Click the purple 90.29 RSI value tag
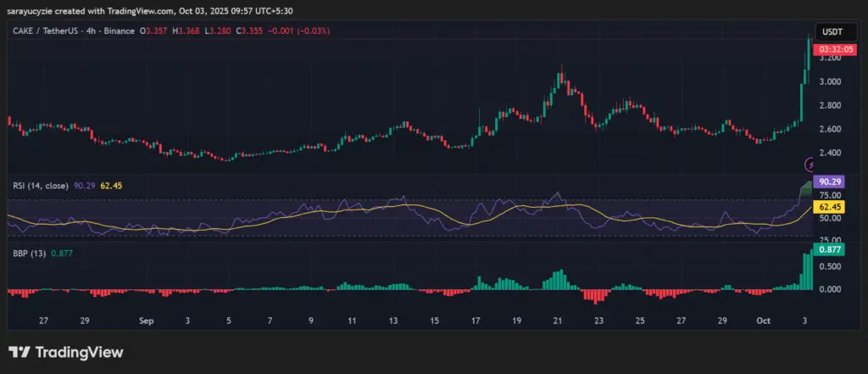 [x=829, y=182]
